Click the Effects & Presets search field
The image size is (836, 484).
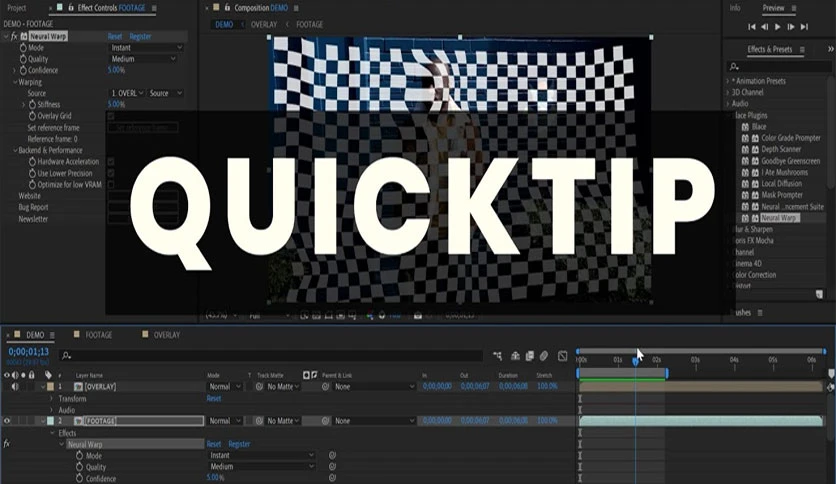point(779,67)
